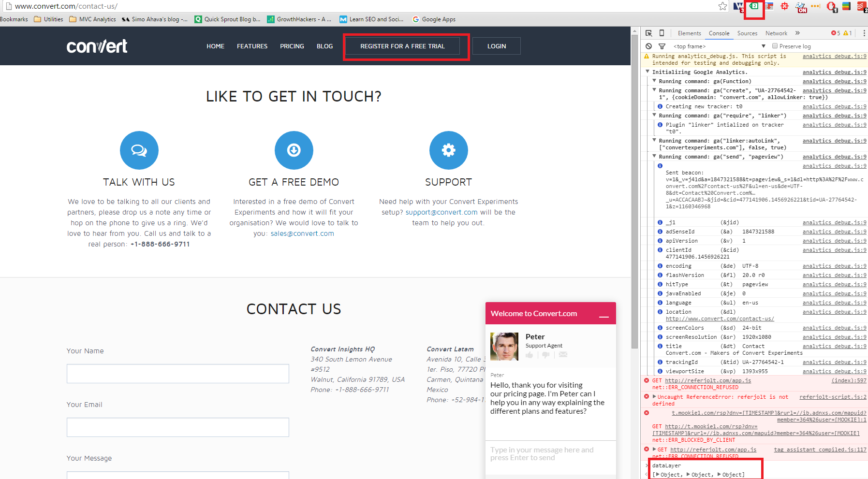Click the red crosshair extension icon
Image resolution: width=868 pixels, height=479 pixels.
(785, 6)
